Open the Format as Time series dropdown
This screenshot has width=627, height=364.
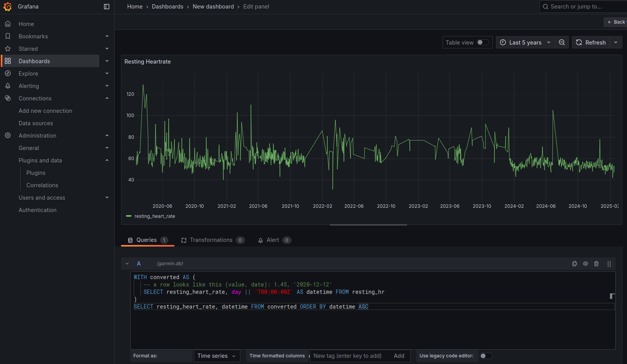pyautogui.click(x=217, y=356)
